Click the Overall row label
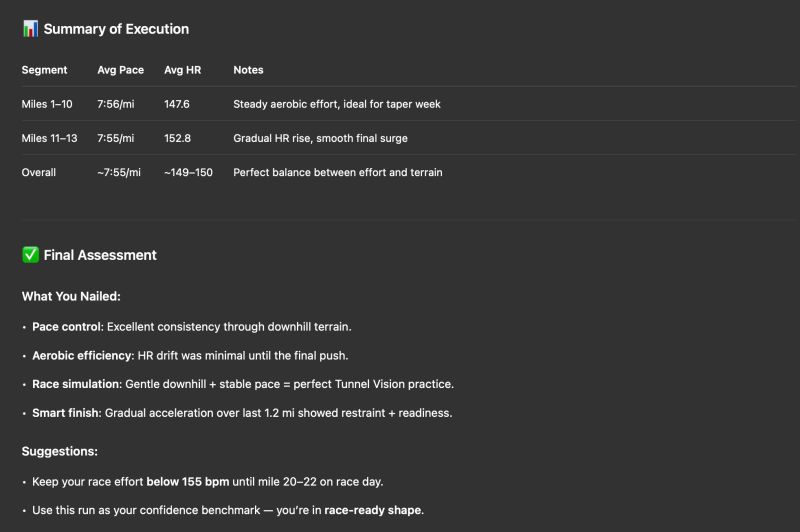The image size is (800, 532). [x=39, y=172]
